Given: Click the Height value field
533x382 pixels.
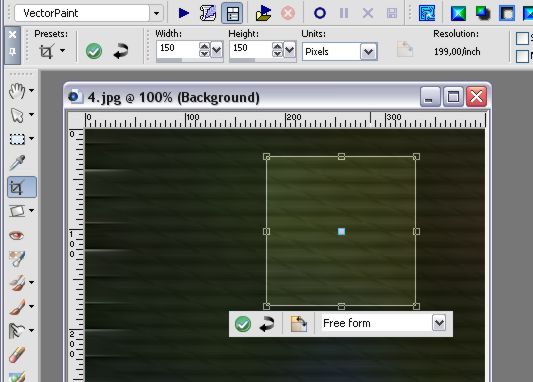Looking at the screenshot, I should [251, 48].
